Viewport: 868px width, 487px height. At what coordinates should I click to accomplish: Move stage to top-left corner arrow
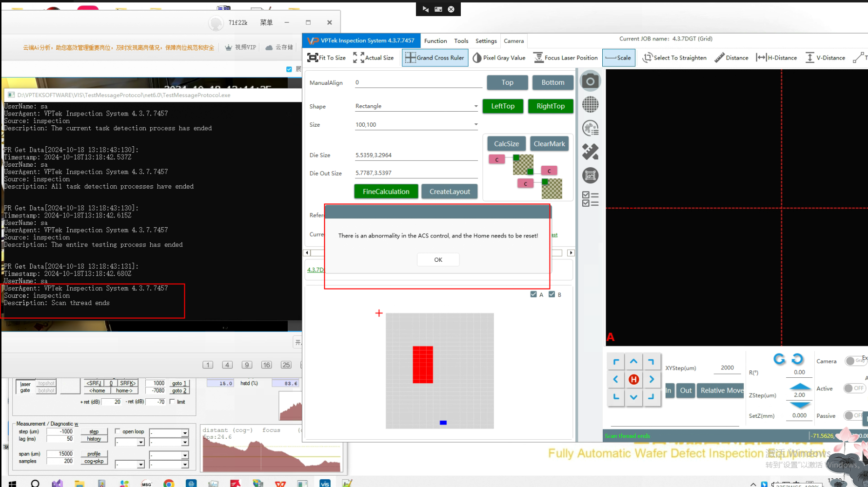pyautogui.click(x=615, y=361)
